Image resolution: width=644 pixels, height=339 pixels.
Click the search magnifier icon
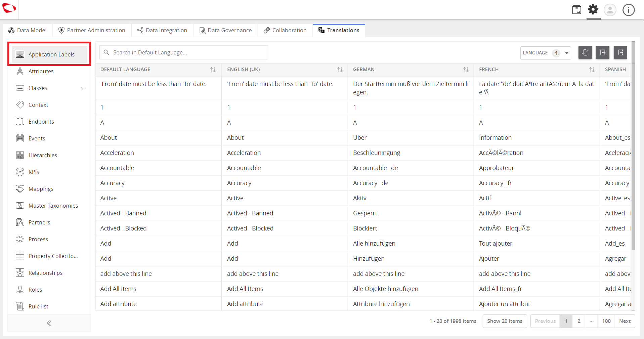click(106, 52)
